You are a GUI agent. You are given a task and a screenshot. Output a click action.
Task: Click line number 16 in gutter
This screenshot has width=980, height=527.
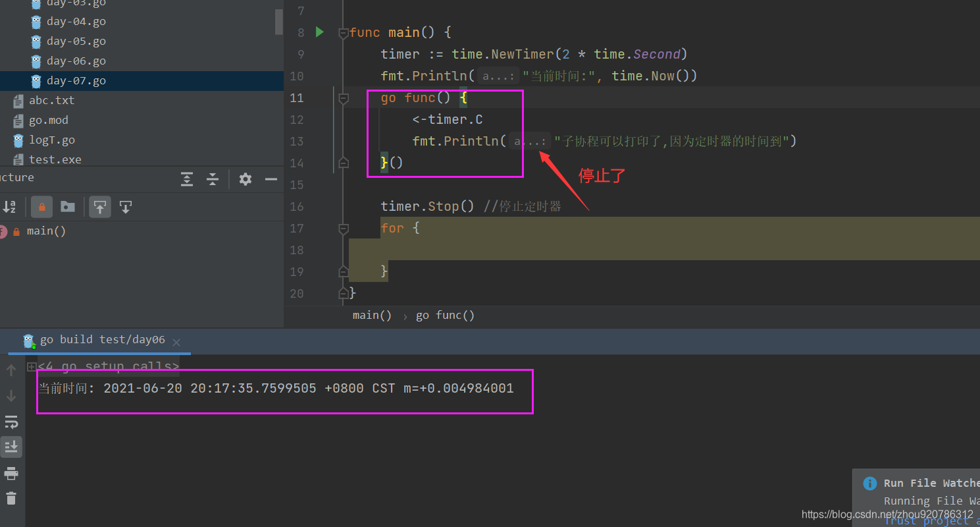point(297,207)
